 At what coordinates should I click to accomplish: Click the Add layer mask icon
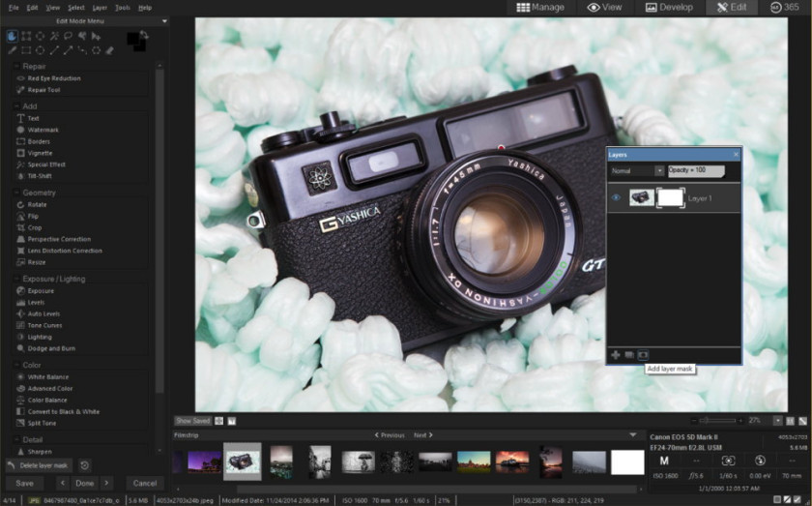pyautogui.click(x=643, y=355)
